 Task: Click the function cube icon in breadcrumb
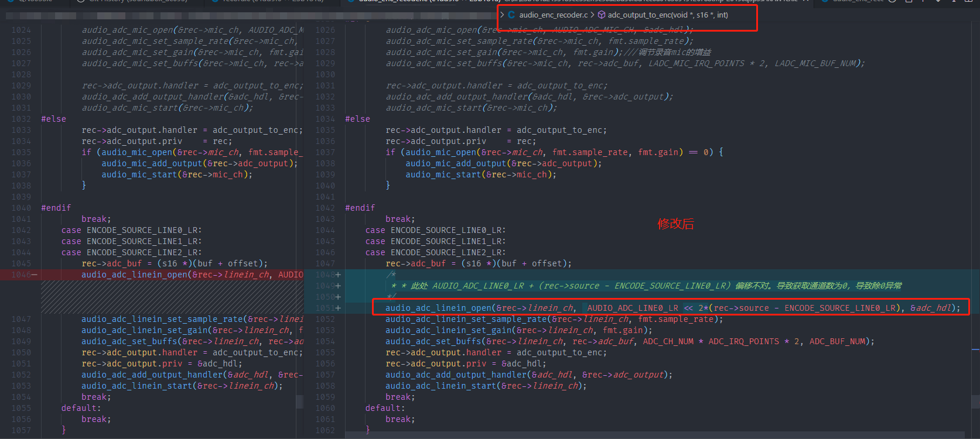[602, 15]
